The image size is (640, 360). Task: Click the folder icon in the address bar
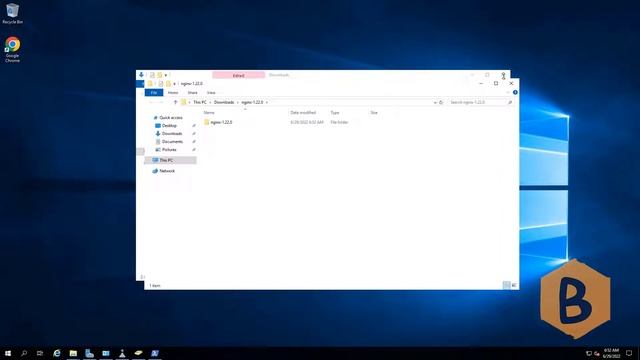click(x=184, y=102)
